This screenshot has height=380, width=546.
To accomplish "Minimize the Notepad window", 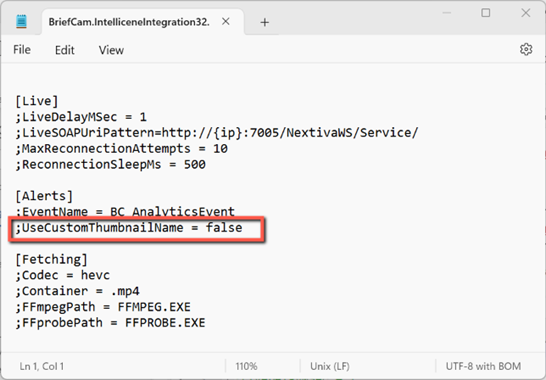I will [x=446, y=13].
